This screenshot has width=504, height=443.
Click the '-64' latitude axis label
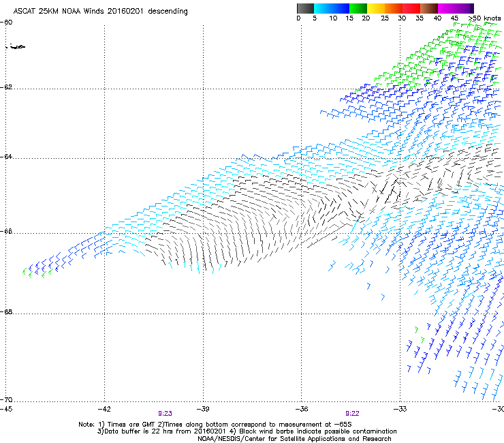6,157
